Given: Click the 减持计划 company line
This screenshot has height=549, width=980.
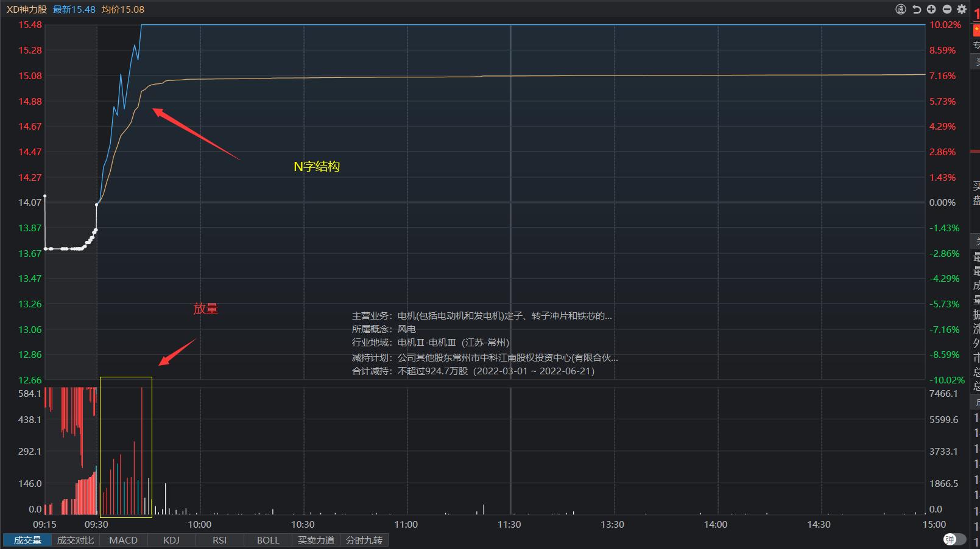Looking at the screenshot, I should tap(485, 358).
